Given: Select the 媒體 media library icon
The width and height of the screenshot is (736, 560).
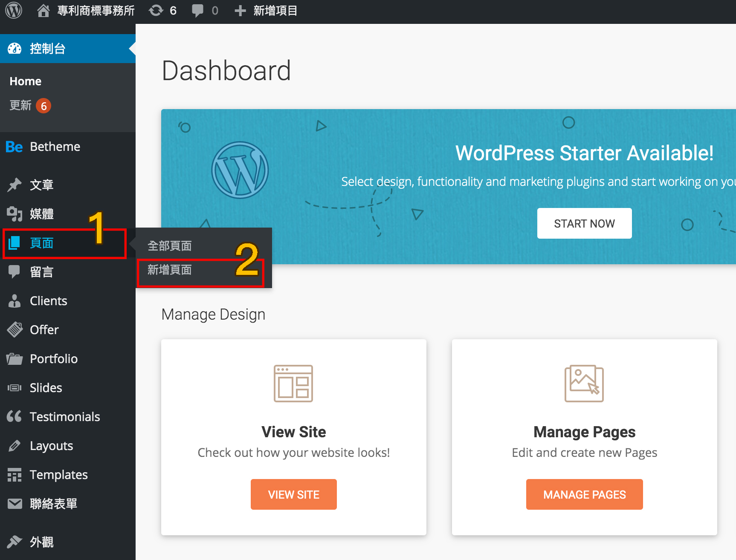Looking at the screenshot, I should click(x=14, y=214).
